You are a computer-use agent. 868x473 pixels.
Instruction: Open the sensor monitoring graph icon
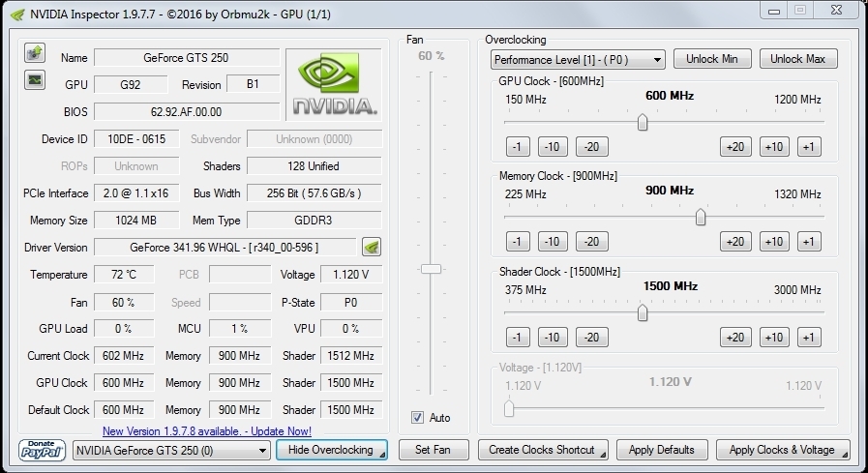[35, 79]
